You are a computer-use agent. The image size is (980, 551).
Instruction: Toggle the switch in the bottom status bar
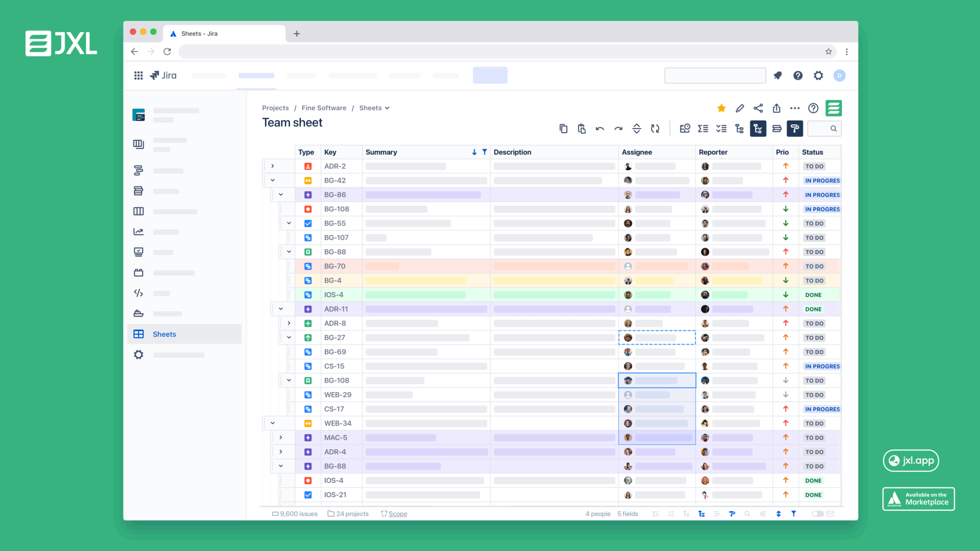817,514
